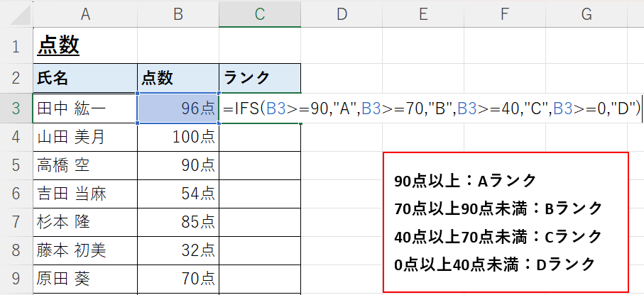Select cell B3 showing 96点
This screenshot has height=295, width=644.
click(178, 108)
